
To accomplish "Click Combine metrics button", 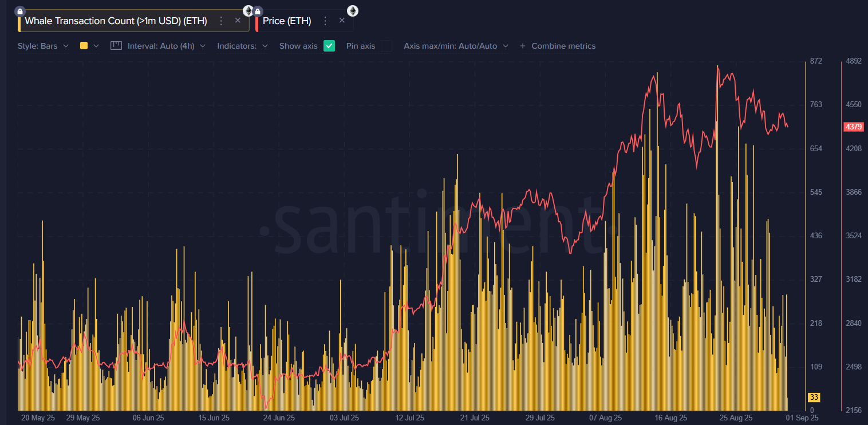I will tap(558, 46).
